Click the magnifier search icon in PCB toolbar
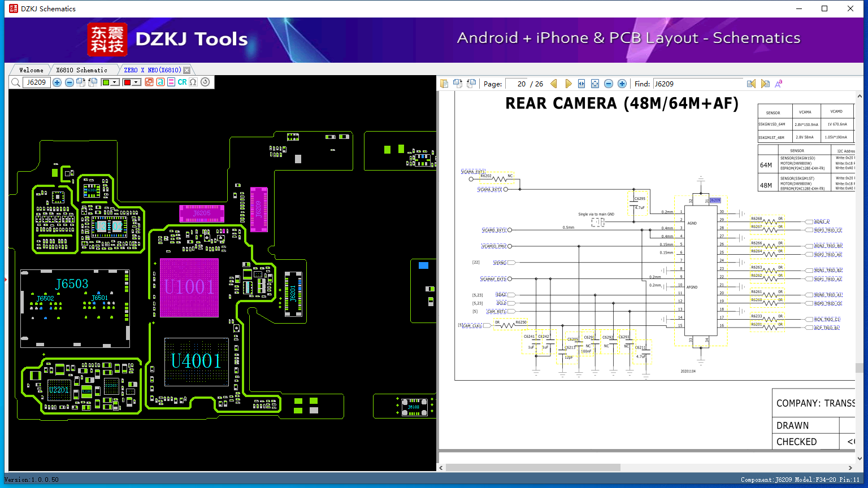868x488 pixels. [16, 82]
